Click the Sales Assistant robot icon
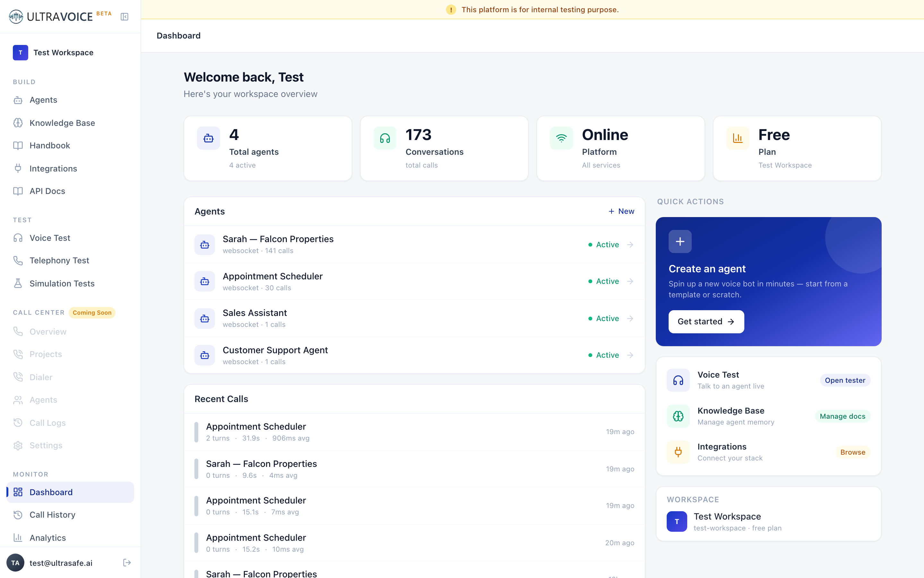Screen dimensions: 924x578 click(x=205, y=319)
